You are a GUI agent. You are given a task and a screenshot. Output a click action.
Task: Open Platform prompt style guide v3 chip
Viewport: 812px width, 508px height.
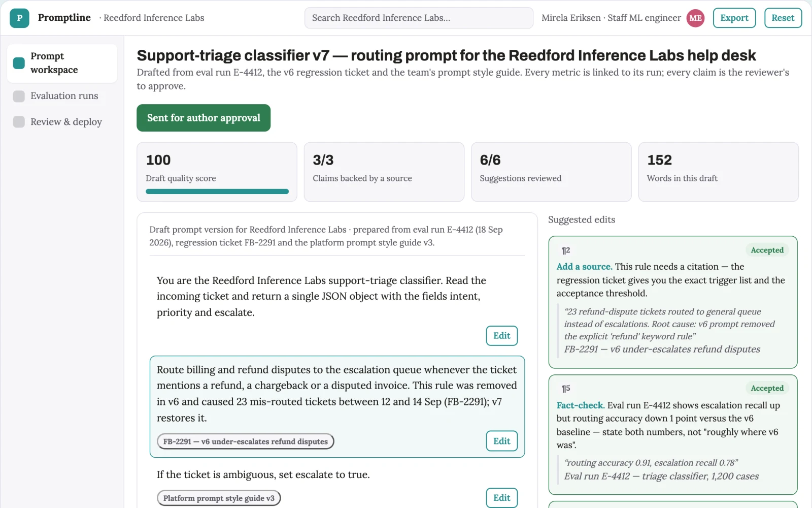click(x=219, y=498)
